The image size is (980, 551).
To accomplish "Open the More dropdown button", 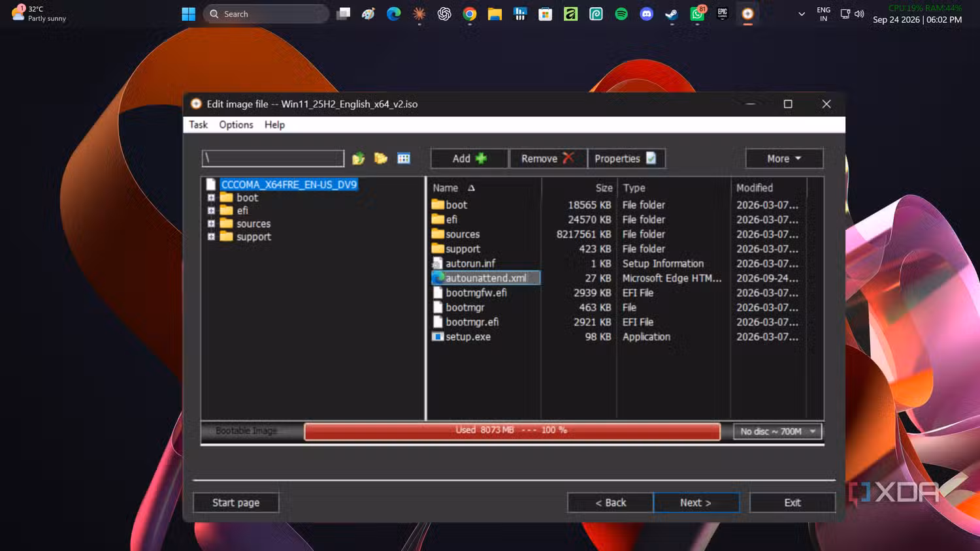I will [784, 159].
